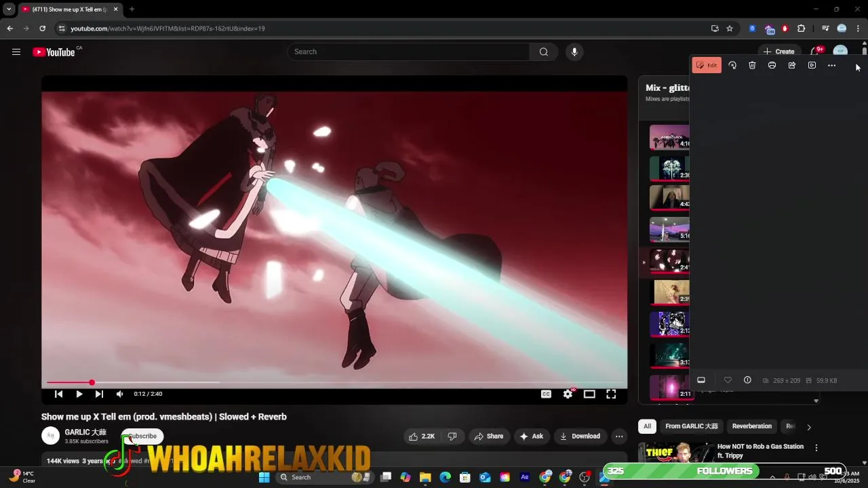Expand the tab search dropdown

click(9, 9)
